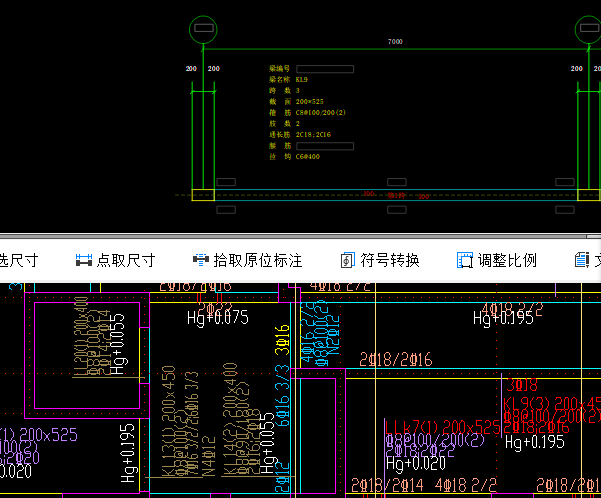
Task: Click the orange 2⌀18/2⌀14 rebar label
Action: click(388, 485)
